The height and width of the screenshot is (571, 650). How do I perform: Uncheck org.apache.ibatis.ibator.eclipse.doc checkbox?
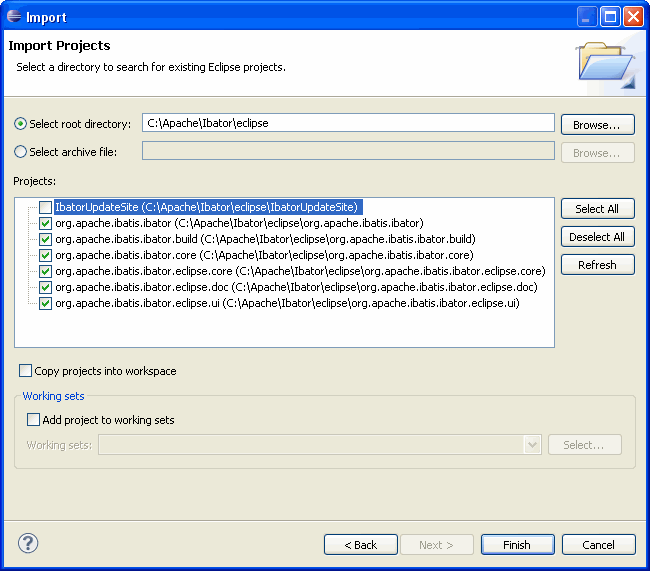[45, 287]
